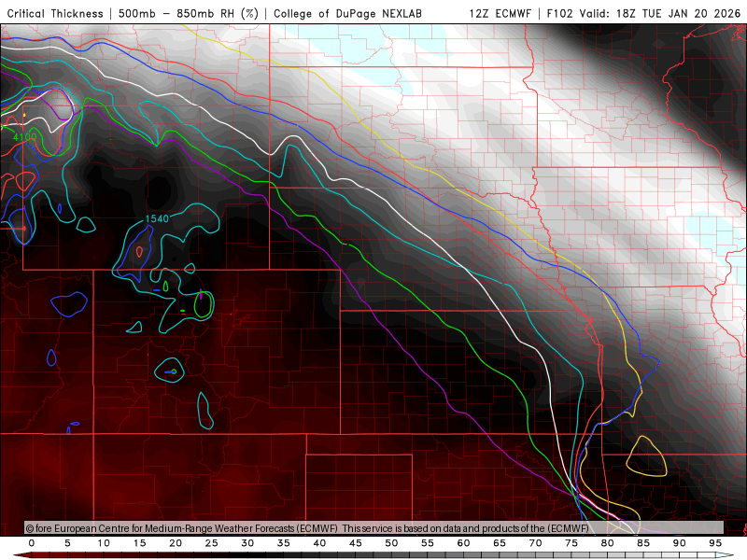The height and width of the screenshot is (560, 747).
Task: Click the "80" value on the color scale
Action: coord(608,543)
